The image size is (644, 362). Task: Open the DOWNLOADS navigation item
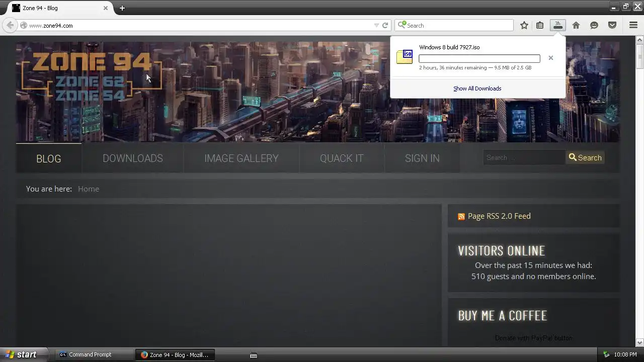(133, 158)
